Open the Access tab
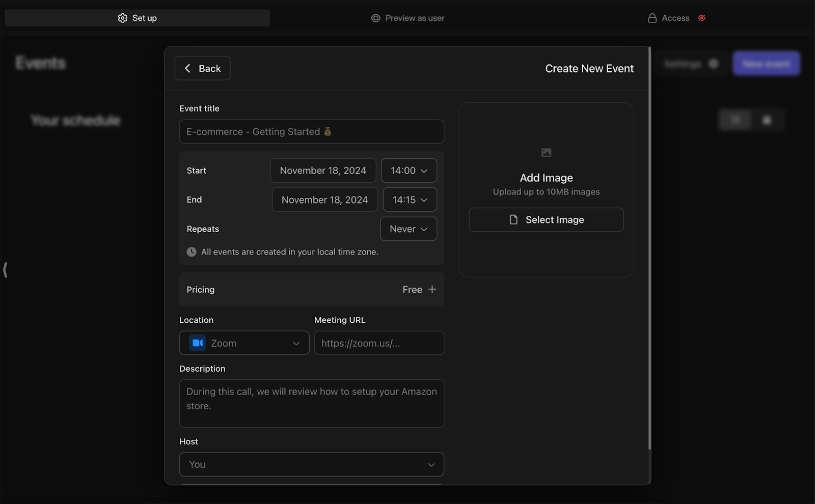The image size is (815, 504). pos(676,18)
